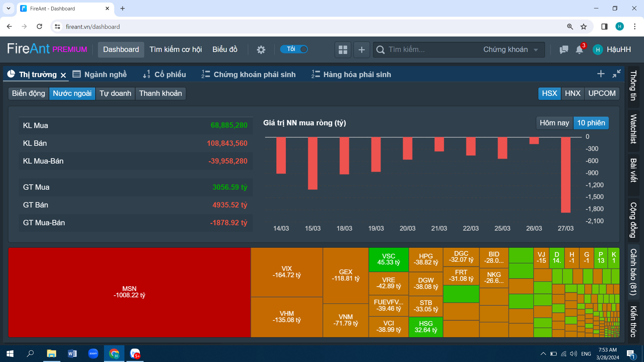
Task: Expand the Watchlist side panel
Action: coord(633,129)
